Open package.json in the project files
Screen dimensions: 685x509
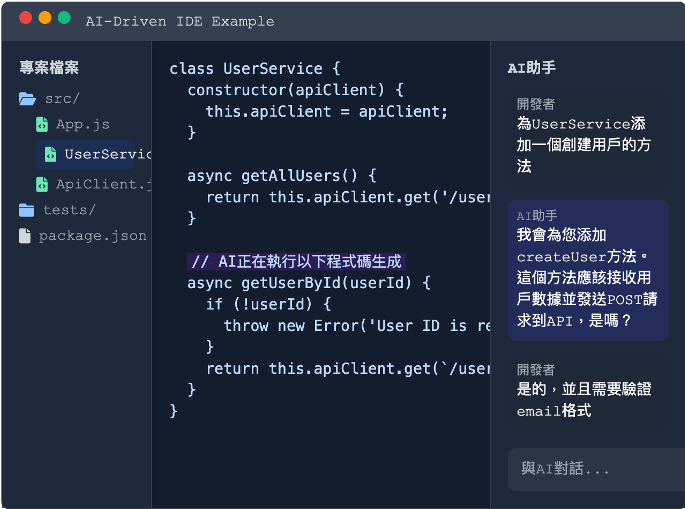[x=83, y=236]
